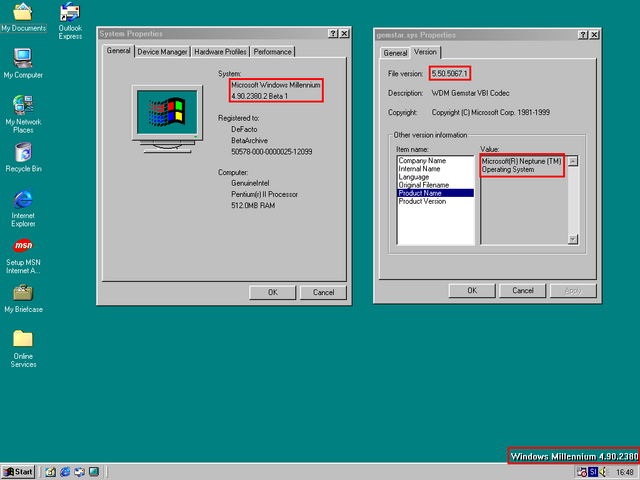Click OK in gemstar.sys Properties
The image size is (640, 480).
coord(472,290)
